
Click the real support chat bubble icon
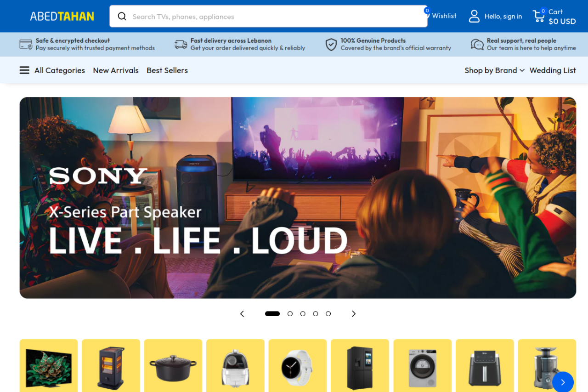point(477,45)
